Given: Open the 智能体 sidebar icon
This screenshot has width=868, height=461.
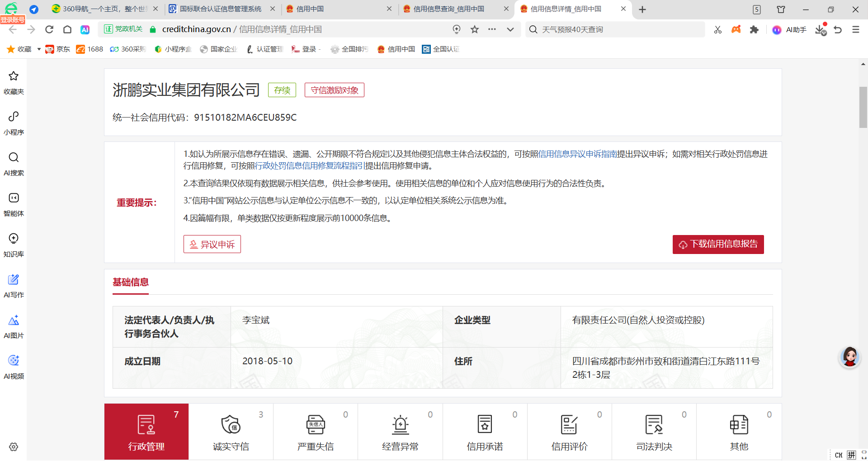Looking at the screenshot, I should click(14, 204).
